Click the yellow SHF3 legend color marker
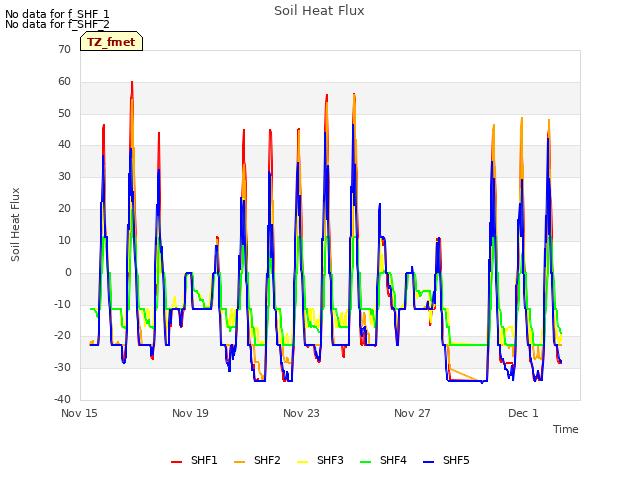 coord(302,462)
